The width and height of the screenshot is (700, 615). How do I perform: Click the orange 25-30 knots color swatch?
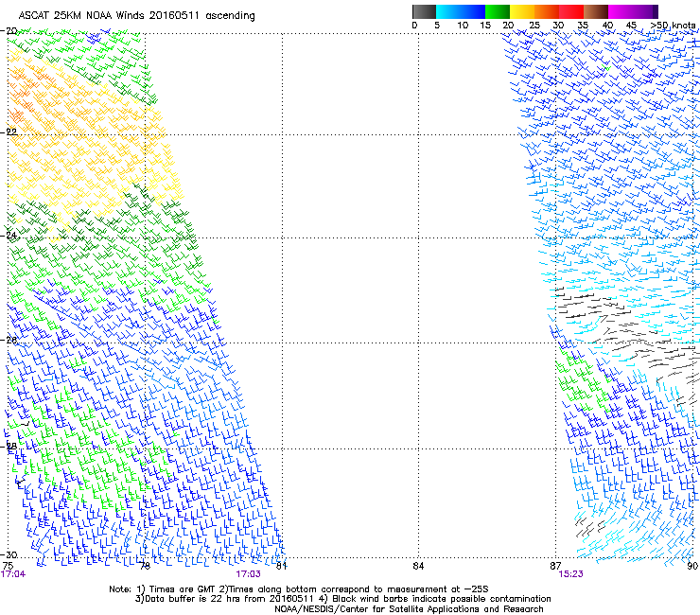(x=547, y=11)
